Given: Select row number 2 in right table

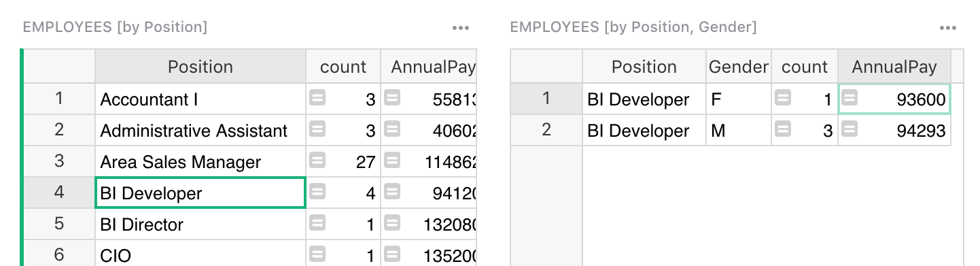Looking at the screenshot, I should pos(546,130).
